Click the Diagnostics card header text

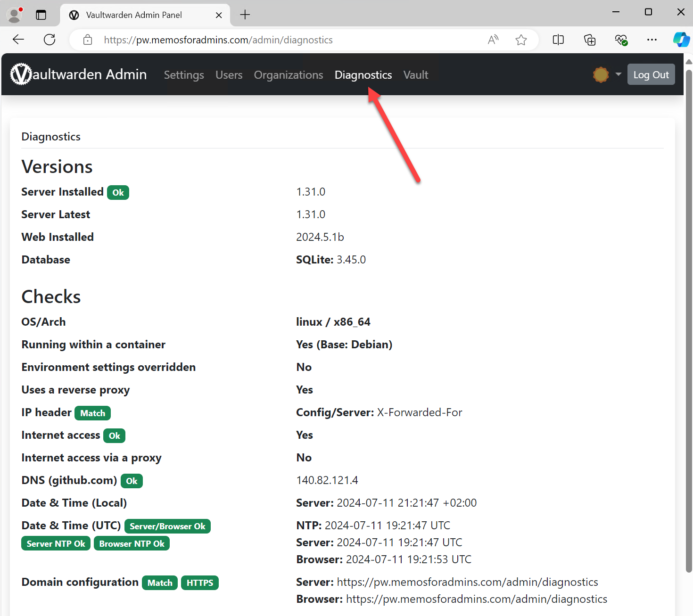click(x=51, y=137)
